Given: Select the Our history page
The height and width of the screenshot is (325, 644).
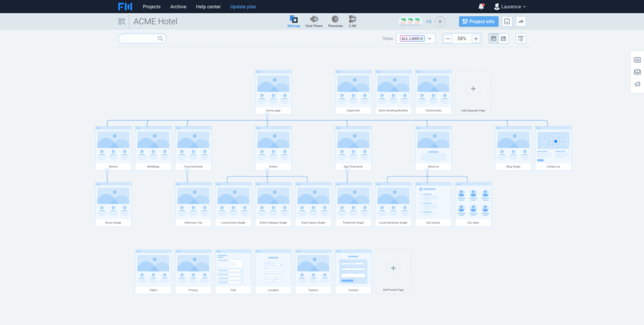Looking at the screenshot, I should (433, 204).
